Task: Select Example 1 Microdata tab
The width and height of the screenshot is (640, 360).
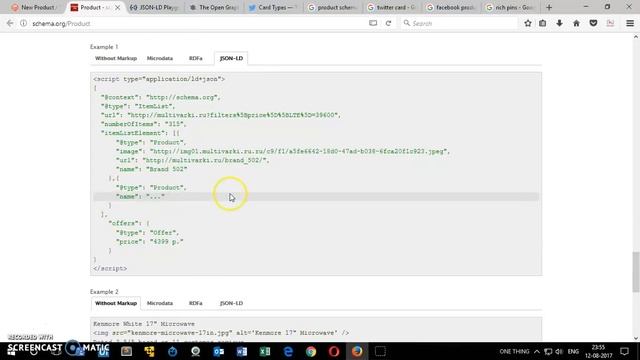Action: 160,58
